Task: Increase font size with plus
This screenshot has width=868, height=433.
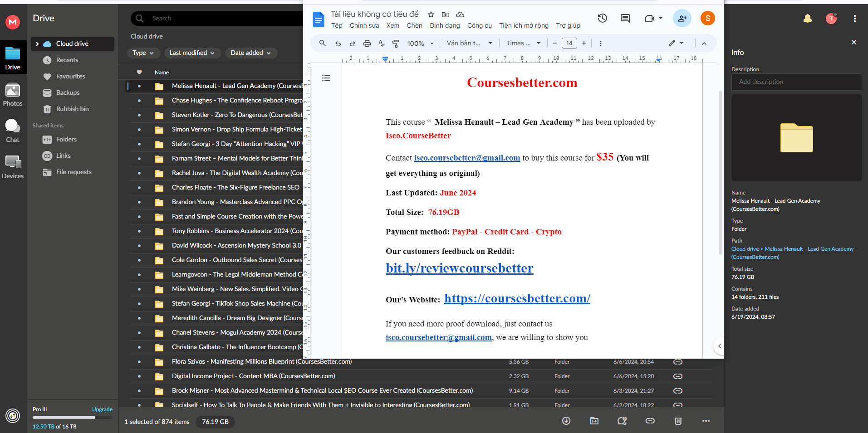Action: pos(584,43)
